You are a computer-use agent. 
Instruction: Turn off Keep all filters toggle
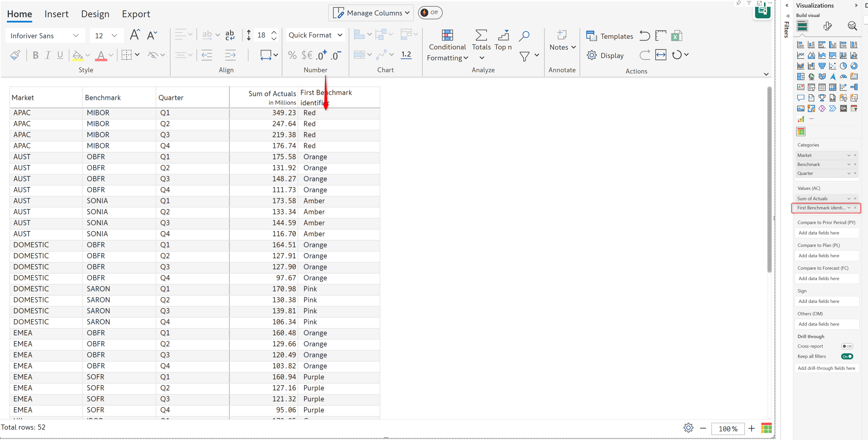pos(847,357)
